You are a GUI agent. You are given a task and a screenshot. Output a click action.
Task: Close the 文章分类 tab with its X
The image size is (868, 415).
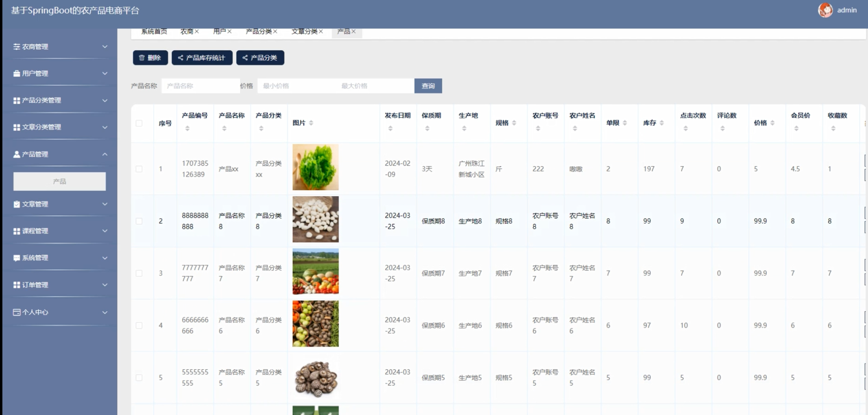coord(321,31)
